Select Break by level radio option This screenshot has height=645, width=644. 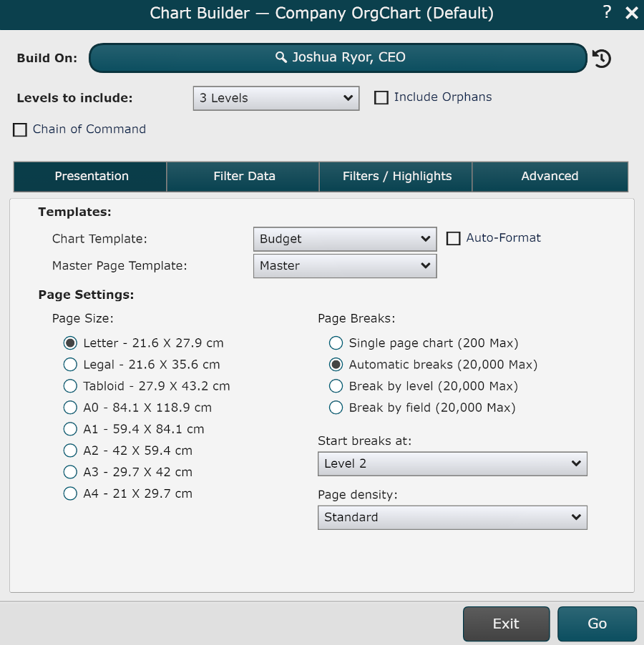pos(336,386)
